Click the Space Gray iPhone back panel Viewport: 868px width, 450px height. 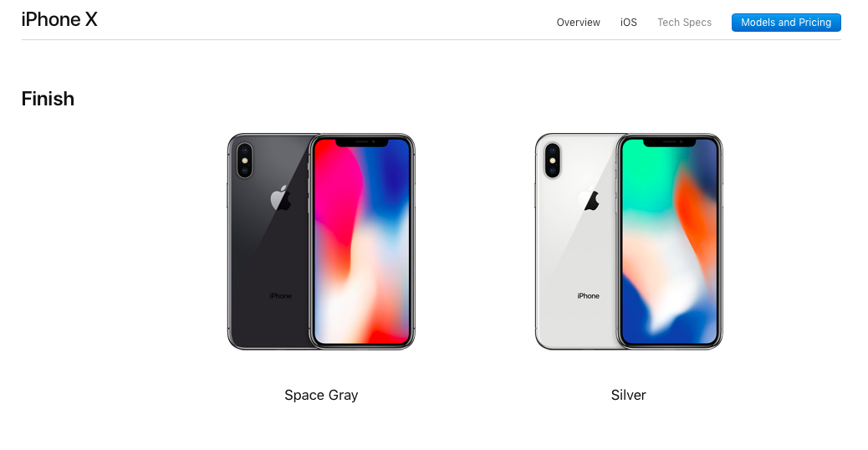coord(268,242)
